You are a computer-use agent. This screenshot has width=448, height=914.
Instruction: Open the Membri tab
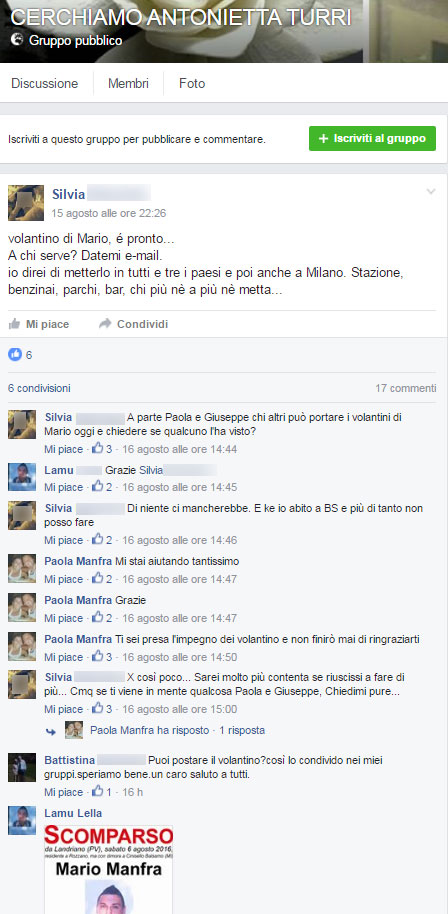tap(128, 83)
